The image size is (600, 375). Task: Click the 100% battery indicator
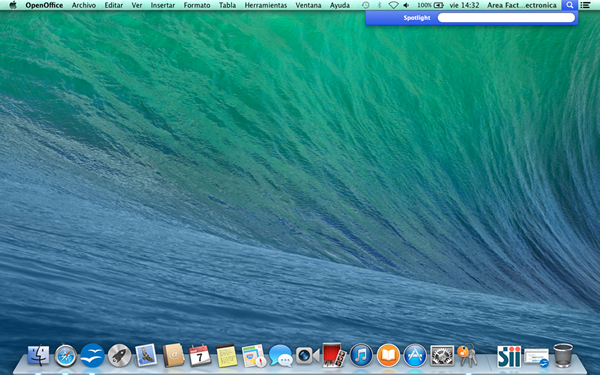pyautogui.click(x=430, y=5)
